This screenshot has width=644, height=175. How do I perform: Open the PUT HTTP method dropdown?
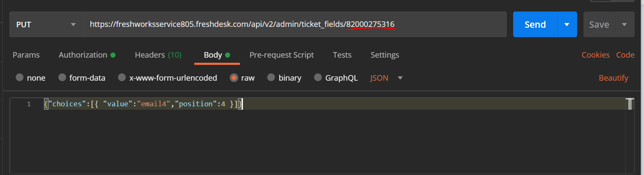pos(46,24)
